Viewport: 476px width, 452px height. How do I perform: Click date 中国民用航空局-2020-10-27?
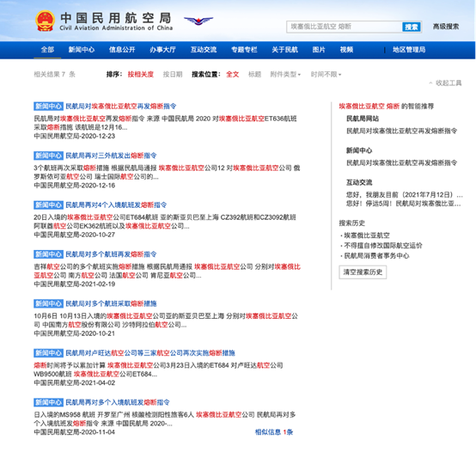coord(75,235)
